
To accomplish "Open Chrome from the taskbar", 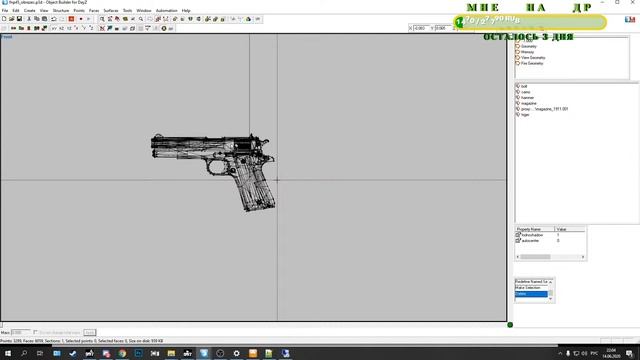I will click(122, 353).
